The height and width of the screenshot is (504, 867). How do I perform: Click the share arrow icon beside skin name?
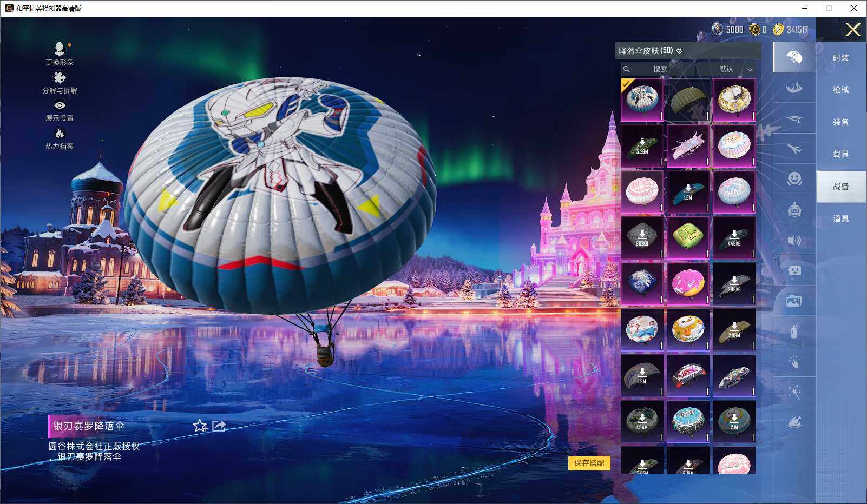coord(219,426)
